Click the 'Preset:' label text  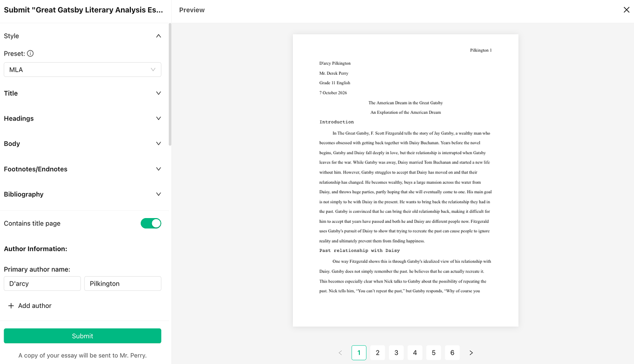tap(14, 53)
